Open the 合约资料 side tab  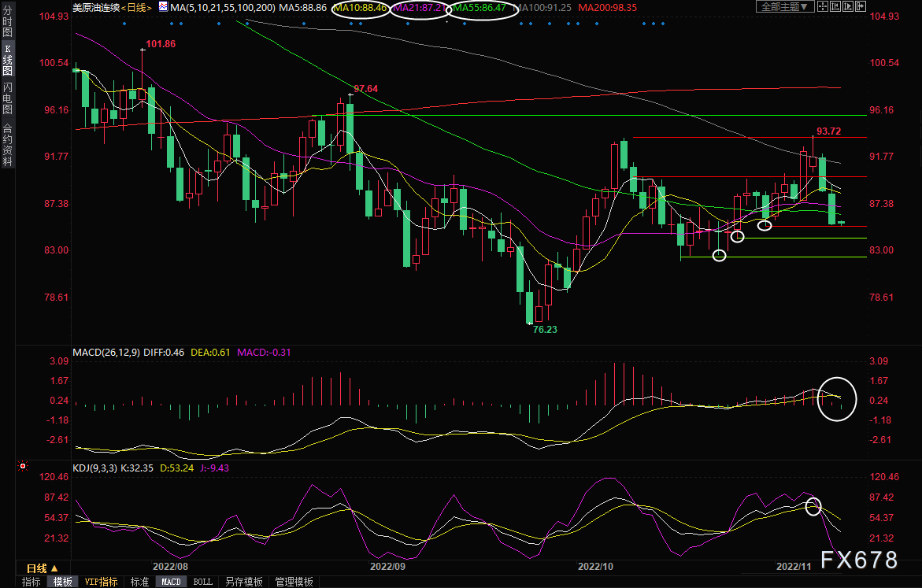(x=8, y=146)
